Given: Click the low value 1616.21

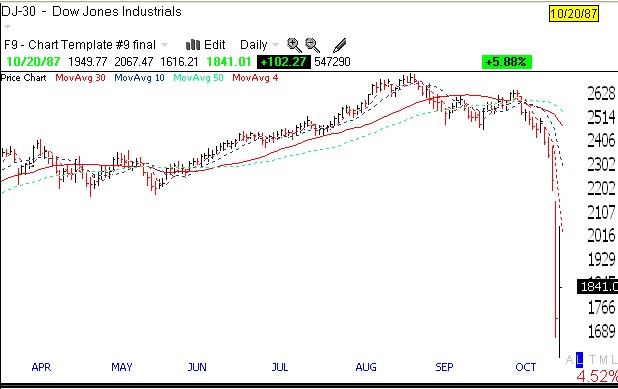Looking at the screenshot, I should (x=179, y=62).
